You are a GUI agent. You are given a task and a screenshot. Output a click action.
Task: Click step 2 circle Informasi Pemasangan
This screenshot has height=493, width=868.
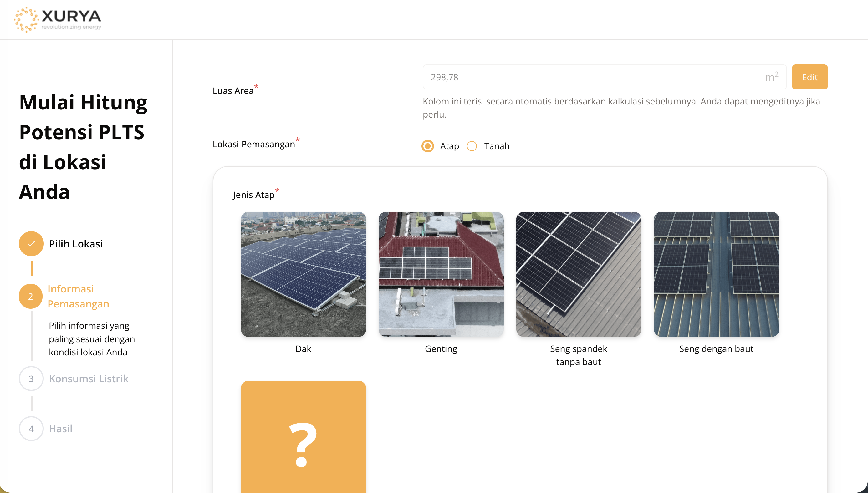[x=30, y=296]
